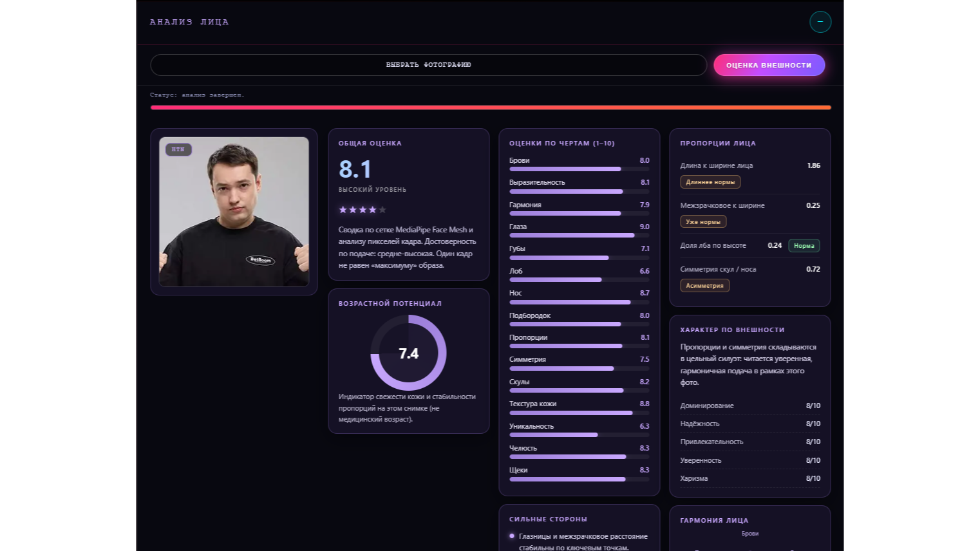Click the green Норма tag
The height and width of the screenshot is (551, 980).
(804, 246)
